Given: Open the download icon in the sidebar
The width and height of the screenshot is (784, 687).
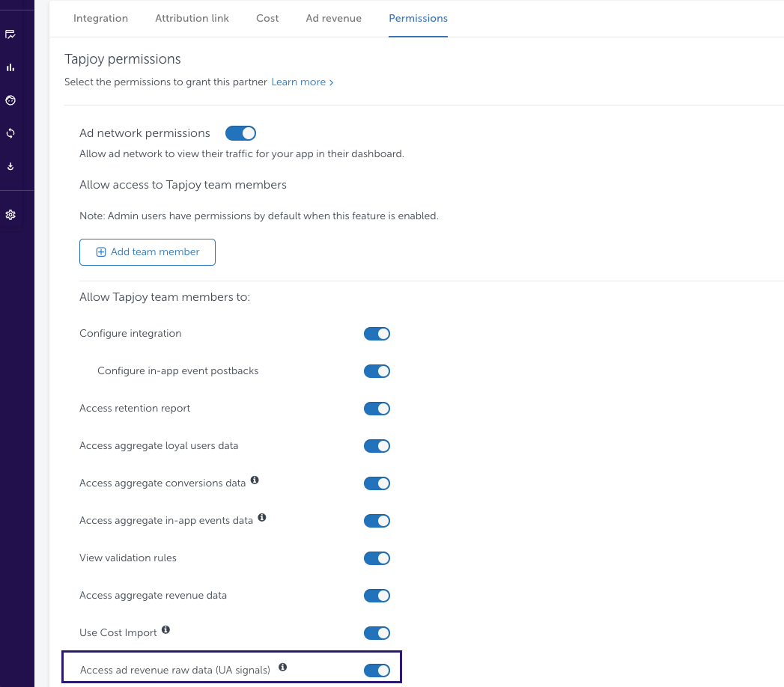Looking at the screenshot, I should click(10, 166).
